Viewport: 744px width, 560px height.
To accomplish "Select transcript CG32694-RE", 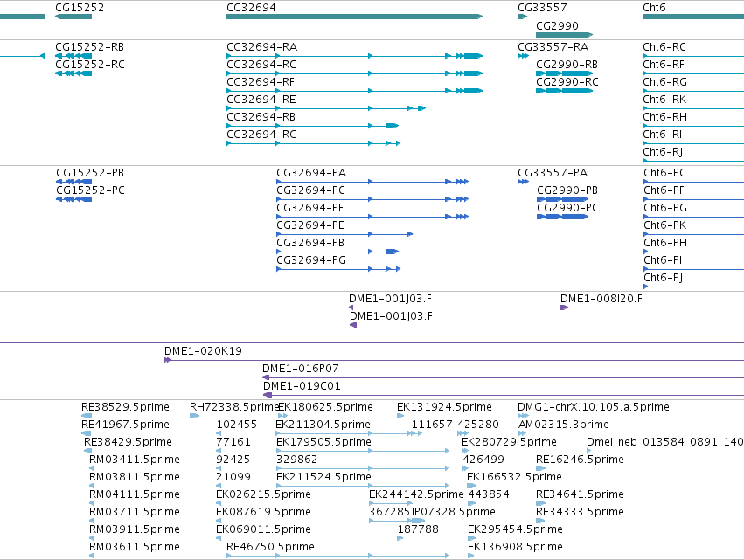I will (261, 100).
